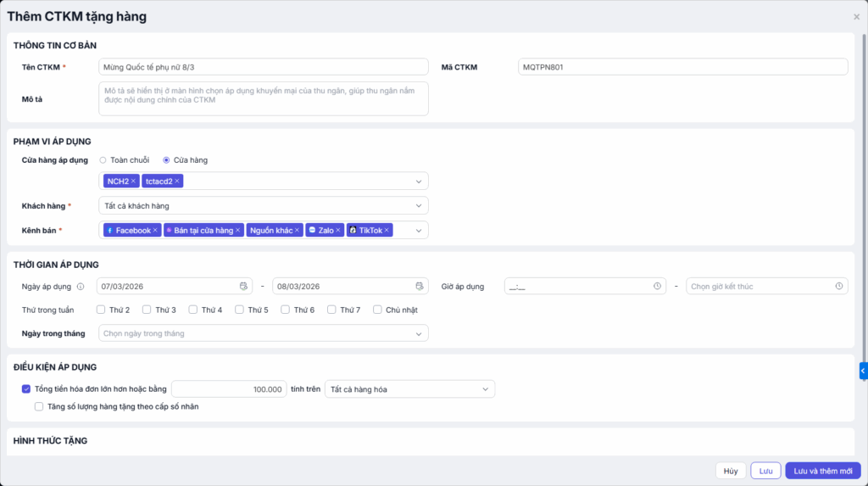Screen dimensions: 868x486
Task: Select the Toàn chuỗi radio option
Action: point(103,159)
